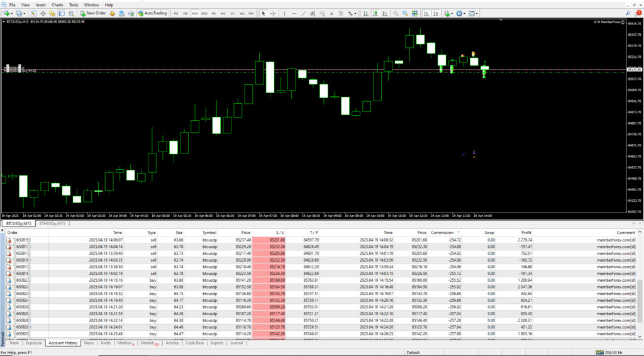Draw a vertical line tool
This screenshot has height=356, width=644.
[x=285, y=13]
